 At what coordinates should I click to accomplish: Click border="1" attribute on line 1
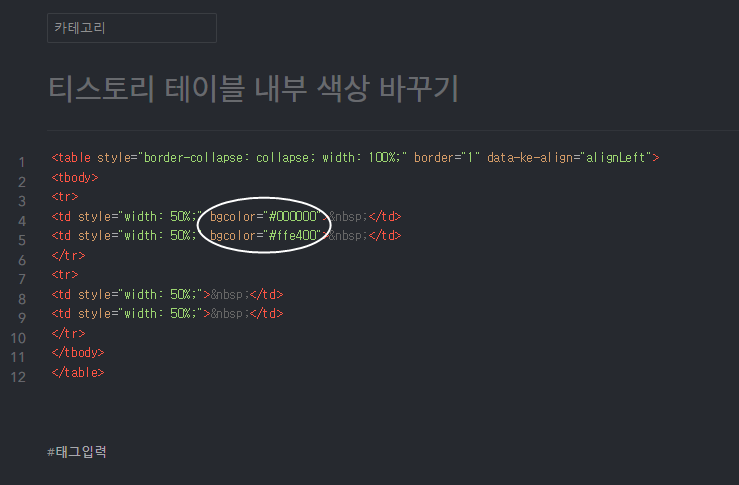(447, 157)
